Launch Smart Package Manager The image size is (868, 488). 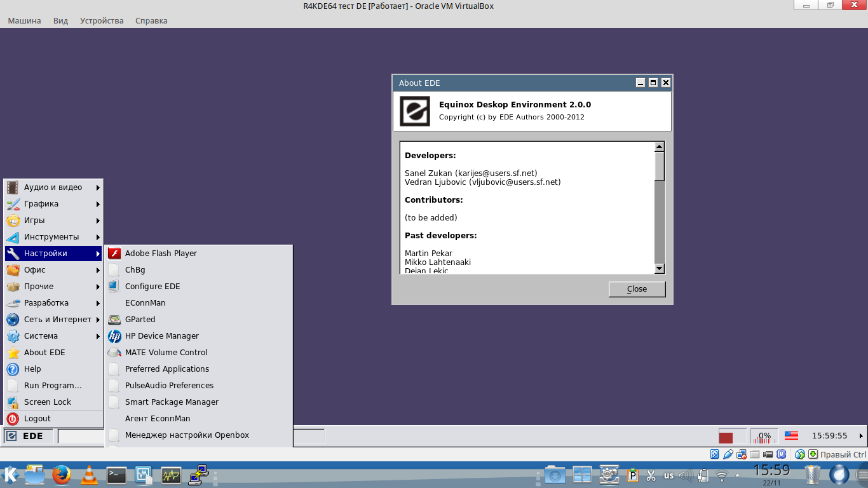coord(199,402)
